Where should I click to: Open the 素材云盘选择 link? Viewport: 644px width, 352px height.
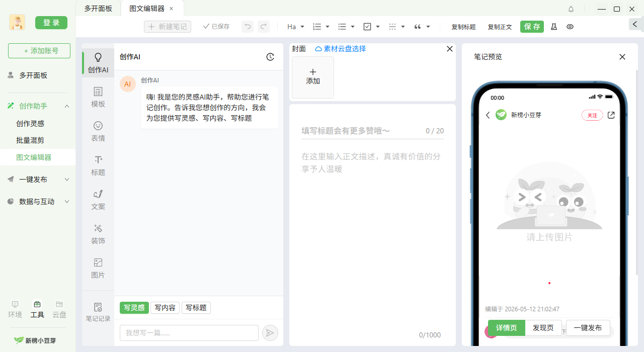[x=341, y=49]
